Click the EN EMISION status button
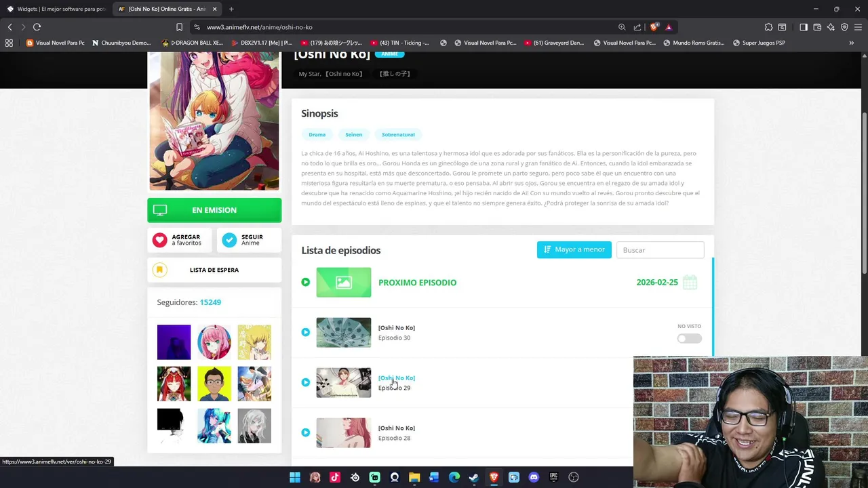The height and width of the screenshot is (488, 868). tap(214, 210)
